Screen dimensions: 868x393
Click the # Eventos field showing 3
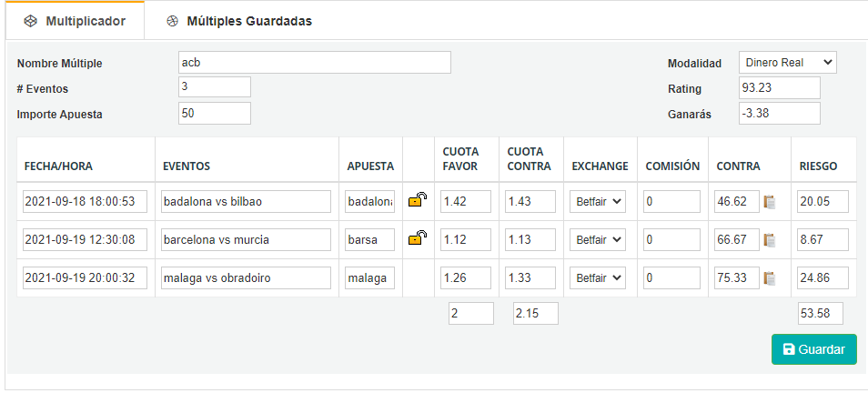(215, 87)
